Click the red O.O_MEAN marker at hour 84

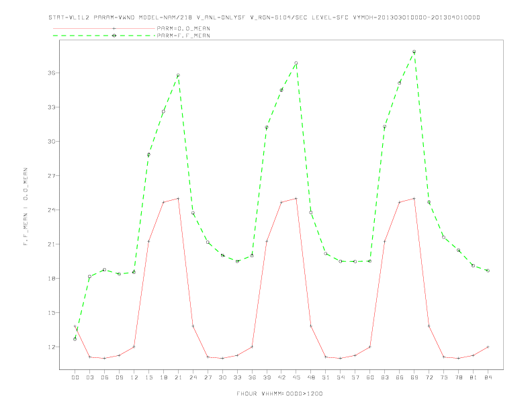click(x=488, y=347)
